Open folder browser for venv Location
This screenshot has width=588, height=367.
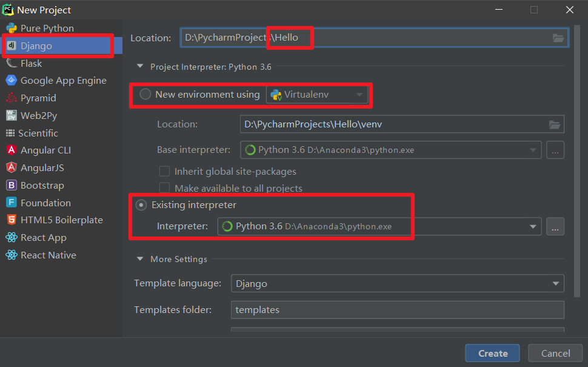(555, 124)
